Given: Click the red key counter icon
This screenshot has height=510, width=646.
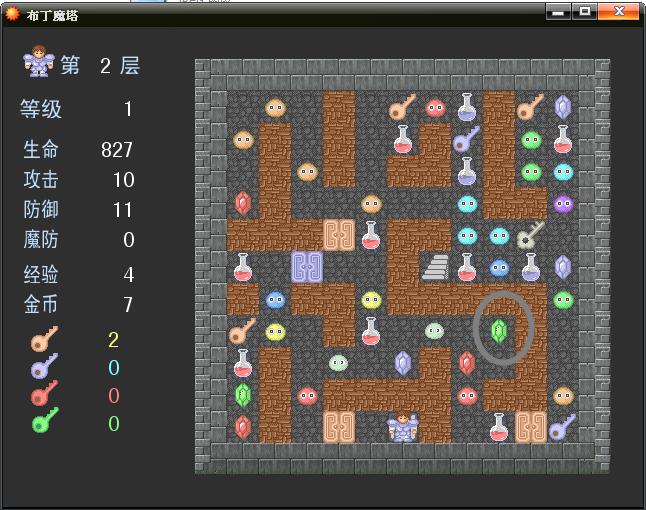Looking at the screenshot, I should click(x=44, y=393).
